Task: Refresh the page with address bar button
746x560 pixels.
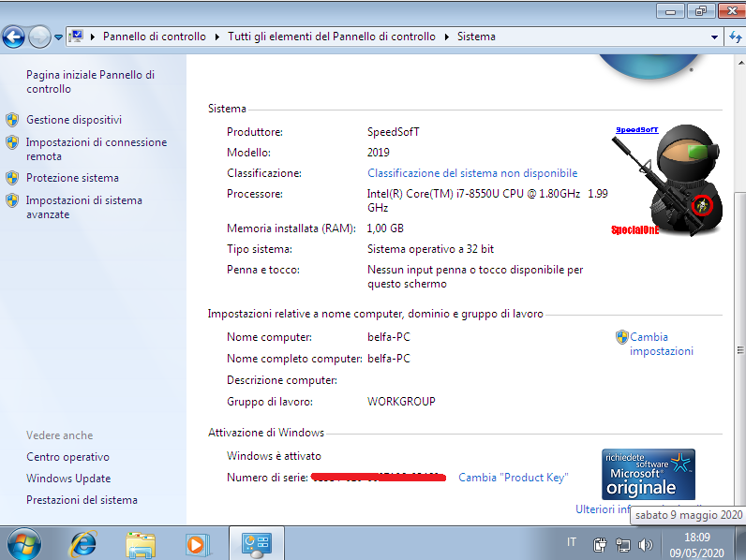Action: [x=735, y=37]
